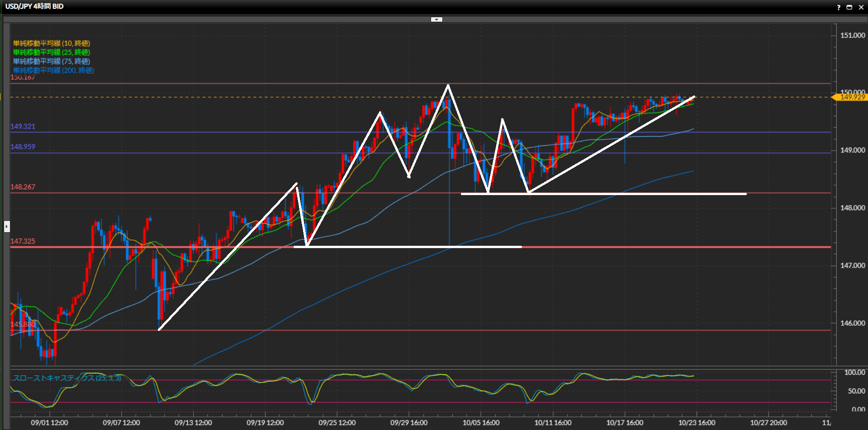
Task: Close the USD/JPY chart window
Action: [x=861, y=7]
